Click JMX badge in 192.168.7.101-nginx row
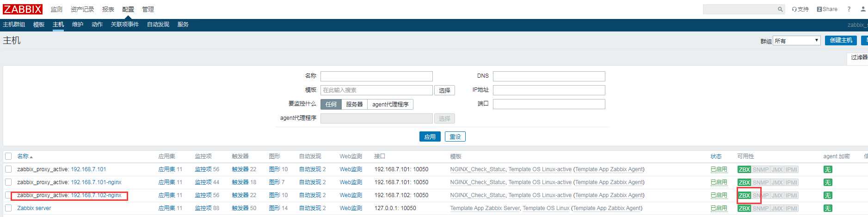The image size is (868, 217). 777,183
